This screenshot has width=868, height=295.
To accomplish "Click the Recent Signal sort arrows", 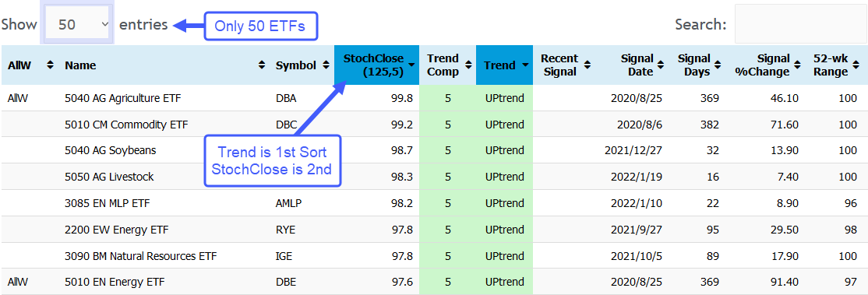I will [587, 65].
